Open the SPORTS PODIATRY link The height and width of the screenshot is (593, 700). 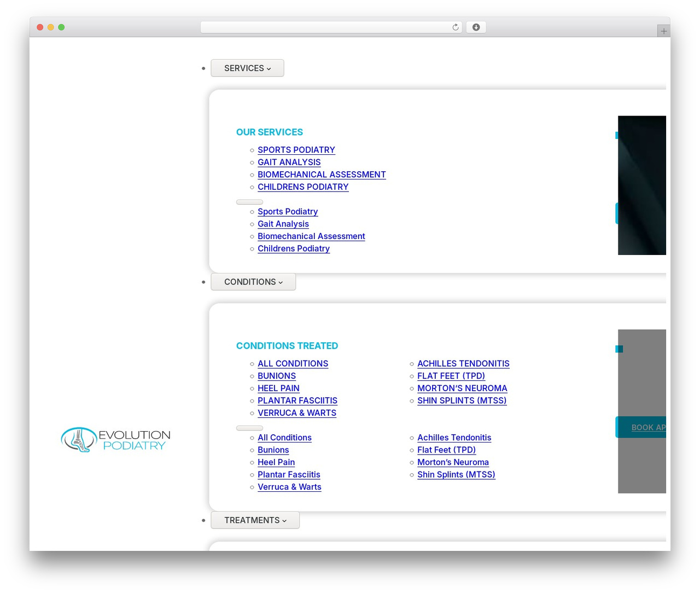click(x=296, y=150)
